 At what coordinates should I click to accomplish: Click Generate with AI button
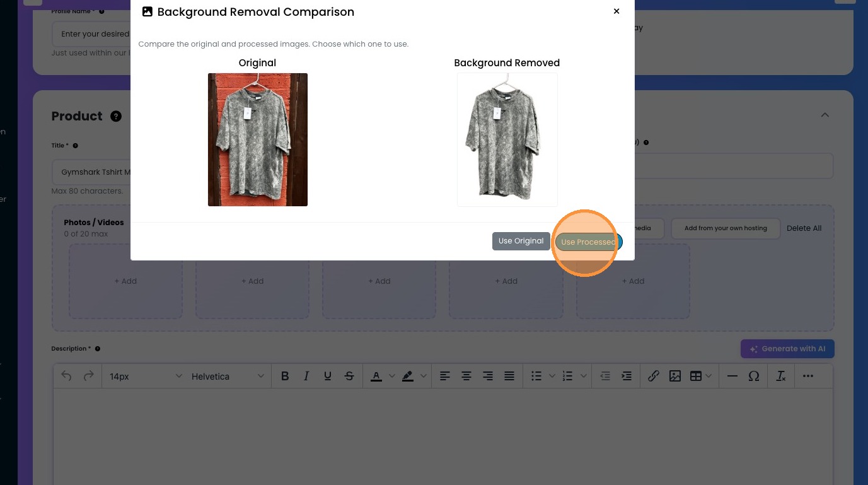click(787, 349)
